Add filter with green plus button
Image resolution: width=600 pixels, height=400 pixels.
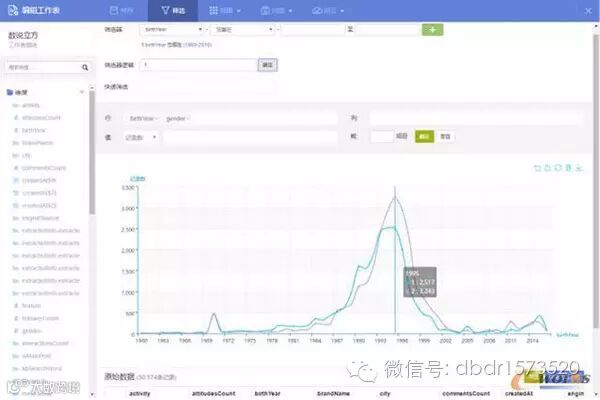(432, 29)
